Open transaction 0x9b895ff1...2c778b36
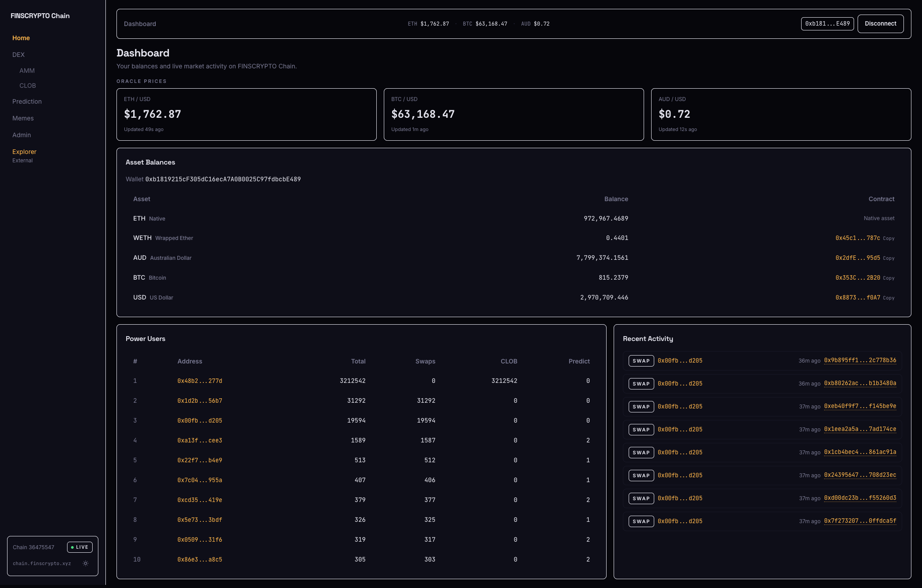 pos(860,360)
